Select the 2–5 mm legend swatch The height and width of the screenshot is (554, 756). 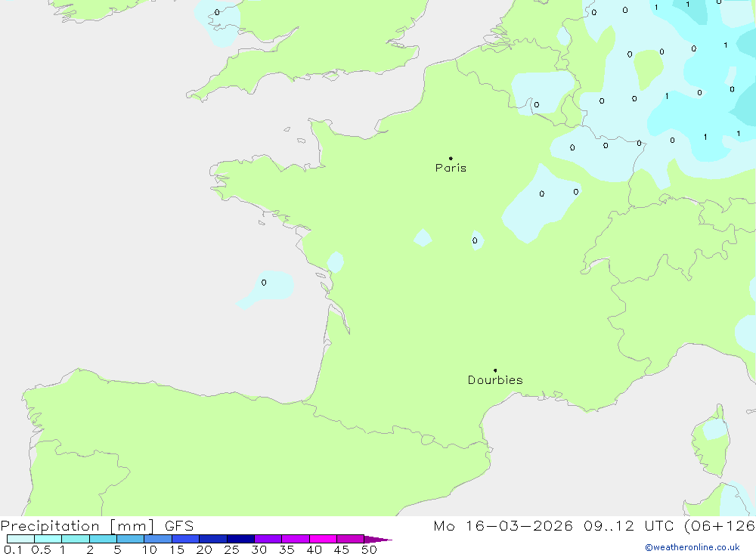(x=103, y=539)
